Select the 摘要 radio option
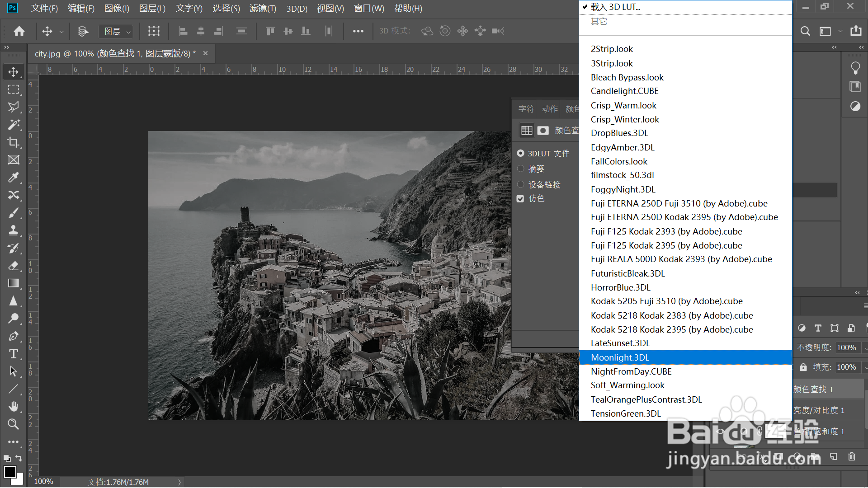The width and height of the screenshot is (868, 488). point(520,169)
